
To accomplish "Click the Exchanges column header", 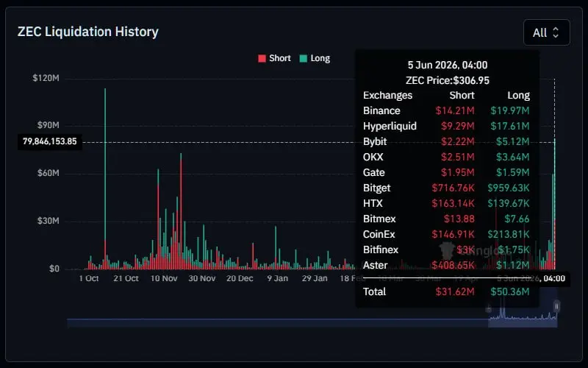I will [x=388, y=96].
